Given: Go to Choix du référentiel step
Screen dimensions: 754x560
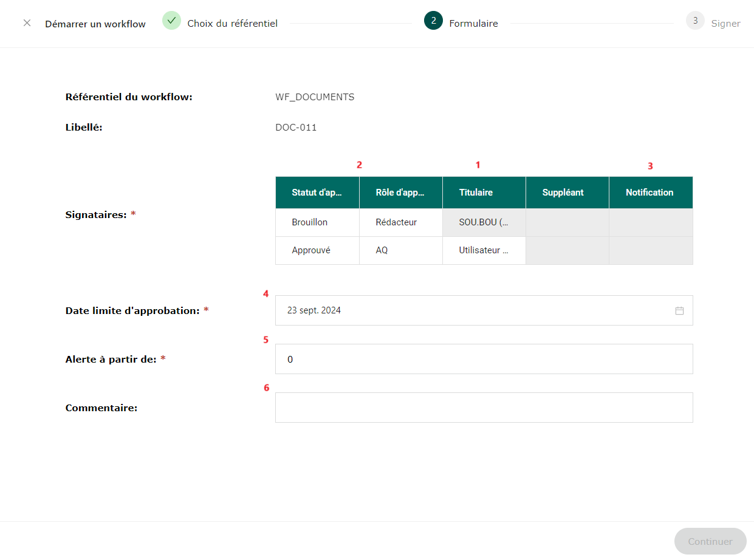Looking at the screenshot, I should tap(232, 24).
